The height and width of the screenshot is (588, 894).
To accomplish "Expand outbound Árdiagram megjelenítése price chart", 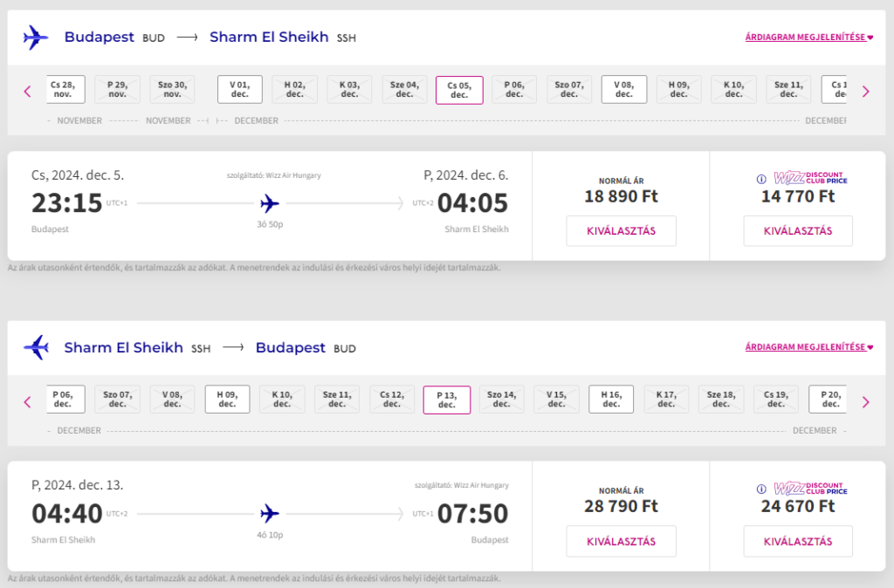I will pyautogui.click(x=808, y=38).
